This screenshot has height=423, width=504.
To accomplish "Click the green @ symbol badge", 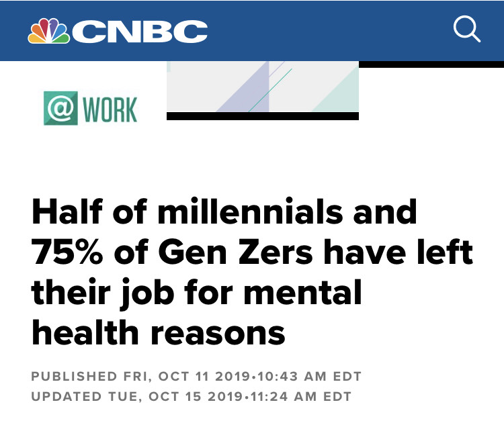I will coord(60,108).
